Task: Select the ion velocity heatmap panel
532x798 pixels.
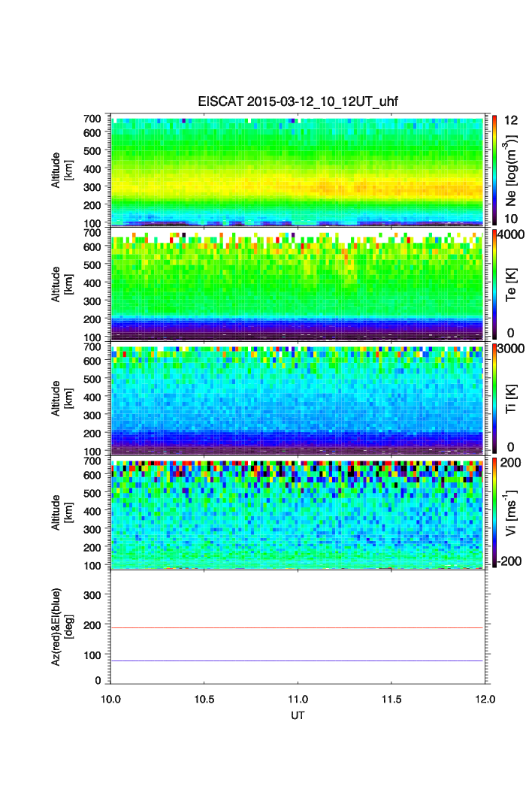Action: (297, 512)
